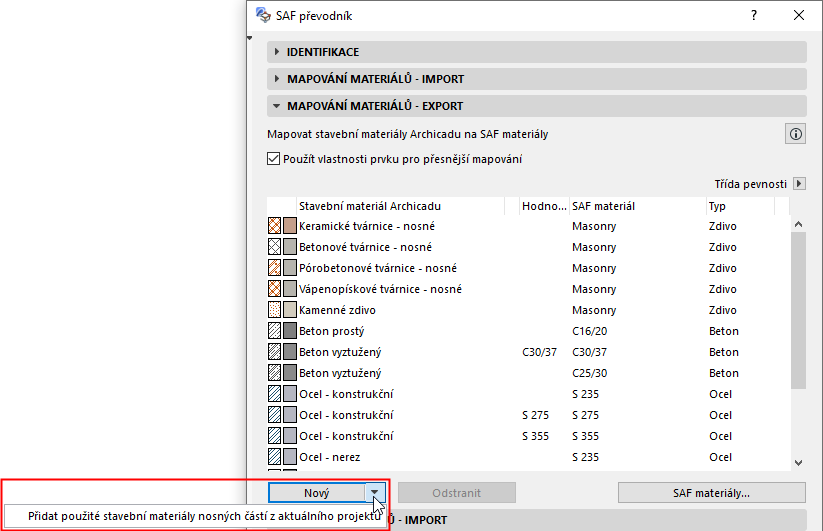Image resolution: width=823 pixels, height=531 pixels.
Task: Click the help question mark button
Action: [x=754, y=15]
